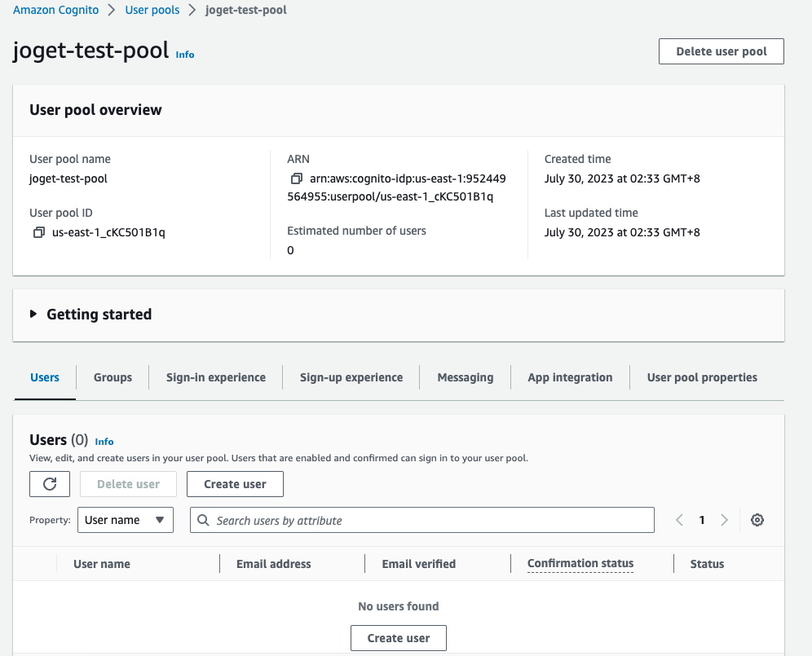This screenshot has width=812, height=656.
Task: Click the User name column header
Action: coord(101,564)
